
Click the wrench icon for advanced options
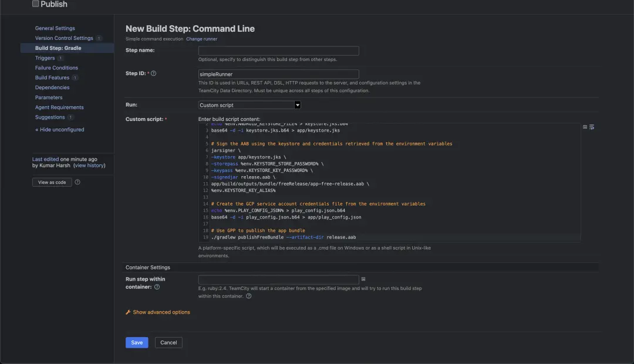[x=128, y=312]
